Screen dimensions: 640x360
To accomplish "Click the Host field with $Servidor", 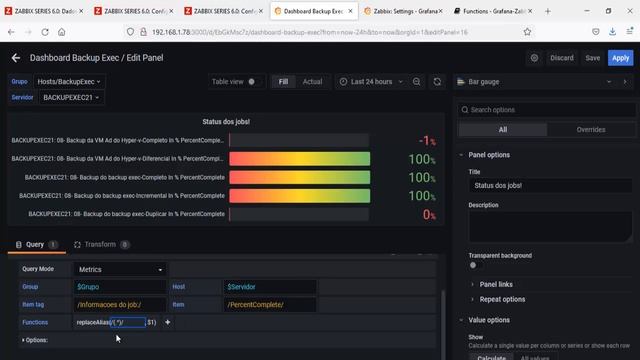I will [270, 287].
